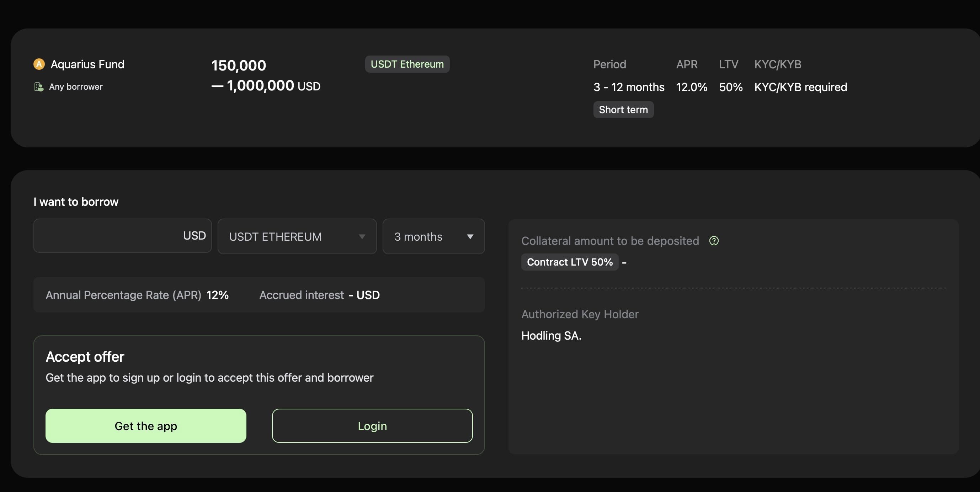Open the USDT ETHEREUM currency dropdown
The image size is (980, 492).
coord(297,236)
